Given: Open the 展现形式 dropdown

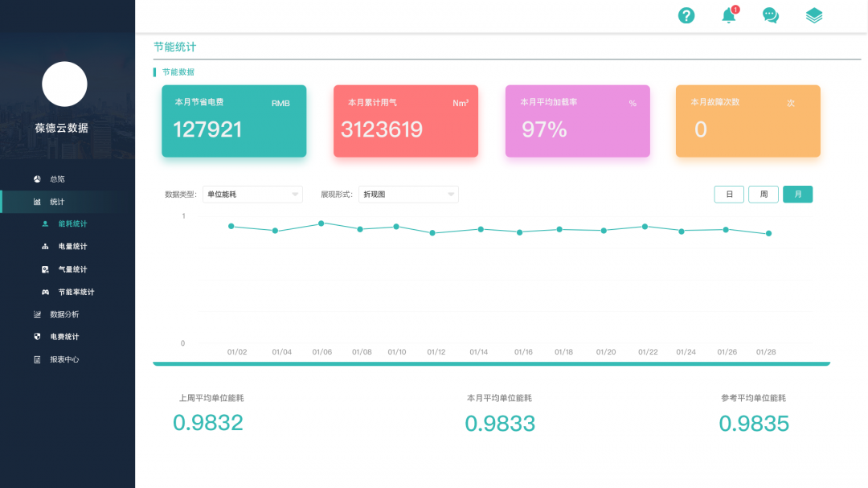Looking at the screenshot, I should pyautogui.click(x=408, y=194).
